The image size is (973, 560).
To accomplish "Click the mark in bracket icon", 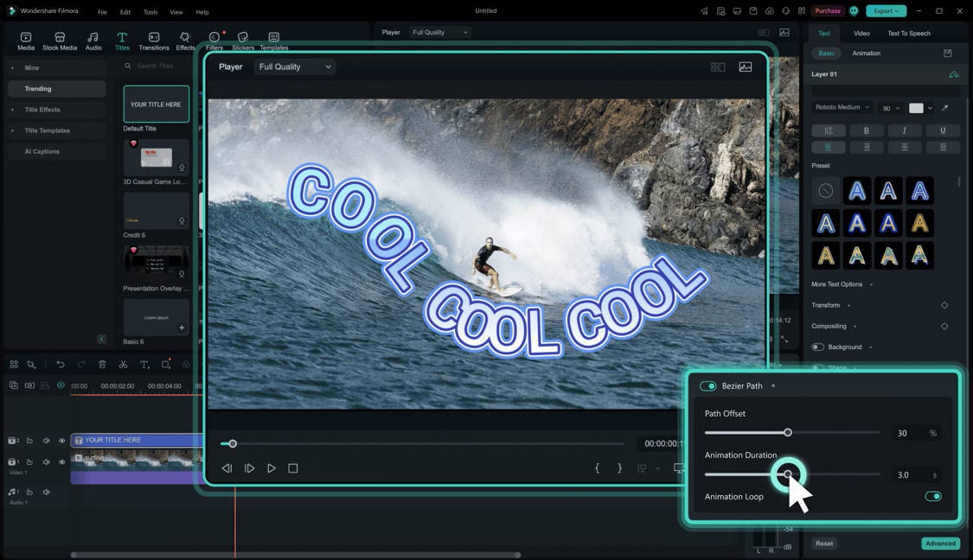I will 597,468.
